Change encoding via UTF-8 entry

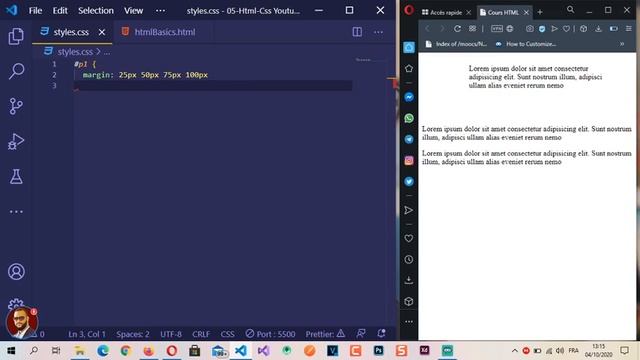[171, 334]
